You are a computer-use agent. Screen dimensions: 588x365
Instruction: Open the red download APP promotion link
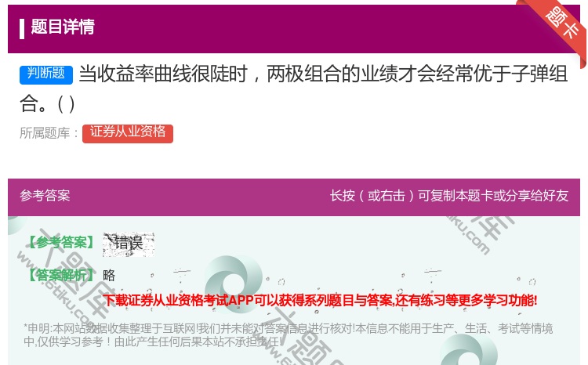pos(320,300)
